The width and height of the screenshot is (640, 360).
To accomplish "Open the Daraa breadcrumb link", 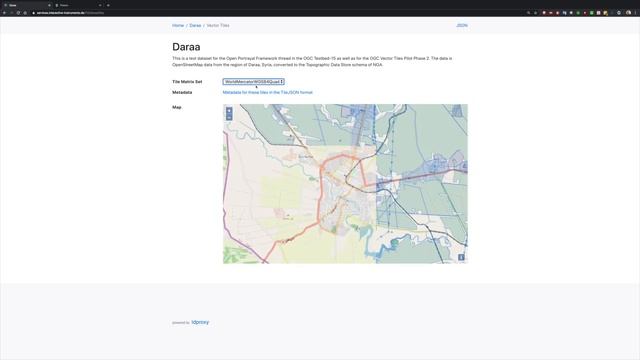I will (195, 25).
